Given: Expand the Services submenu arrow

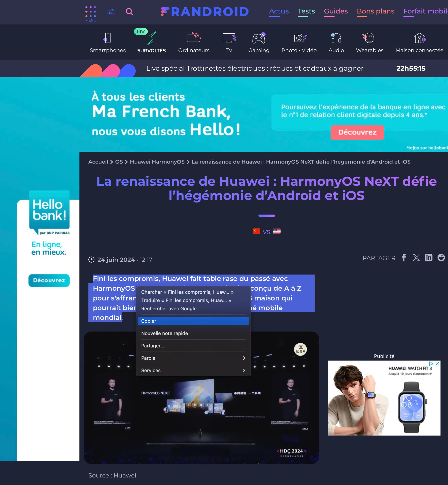Looking at the screenshot, I should click(x=244, y=370).
